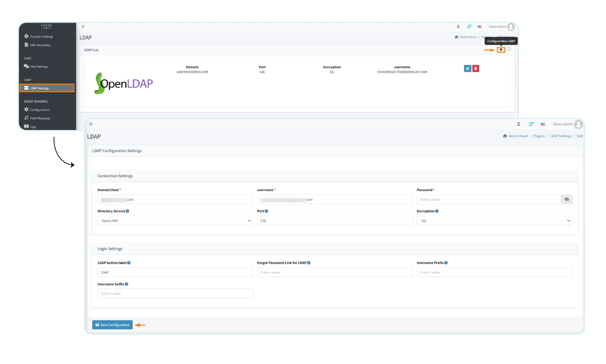
Task: Click the LDAP button label field
Action: [x=175, y=272]
